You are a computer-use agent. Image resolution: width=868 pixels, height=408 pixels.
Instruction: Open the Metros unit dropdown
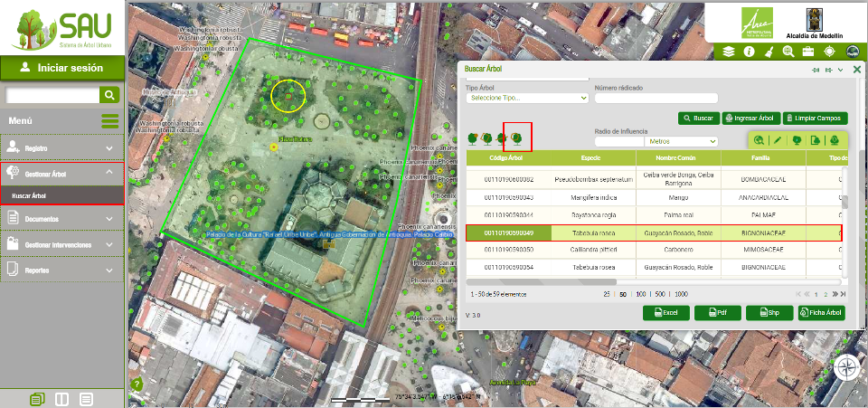click(680, 141)
